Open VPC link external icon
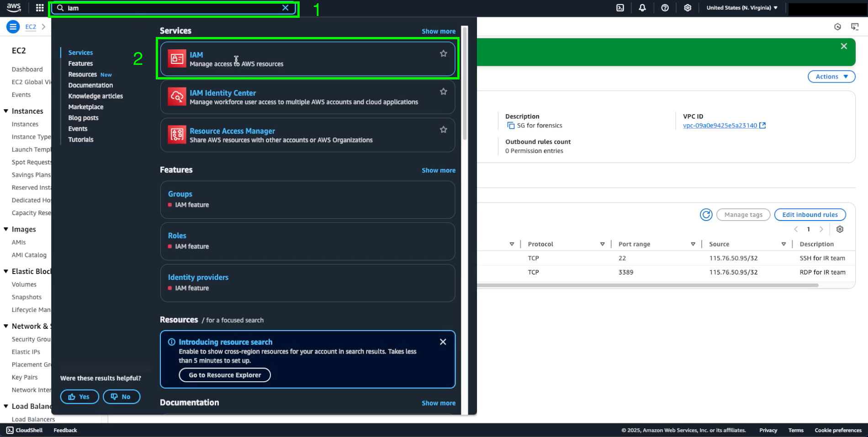The width and height of the screenshot is (868, 437). [x=762, y=126]
